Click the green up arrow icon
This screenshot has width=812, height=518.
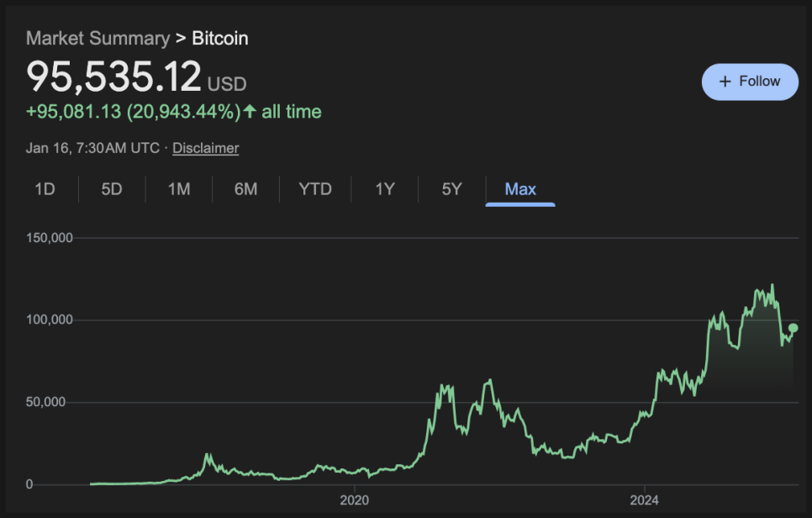coord(250,112)
